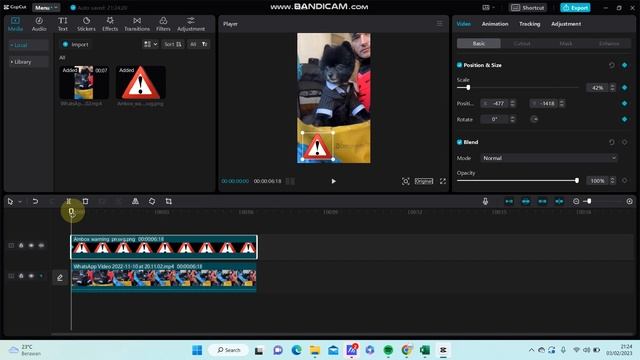
Task: Open the Adjustment panel in top toolbar
Action: tap(191, 24)
